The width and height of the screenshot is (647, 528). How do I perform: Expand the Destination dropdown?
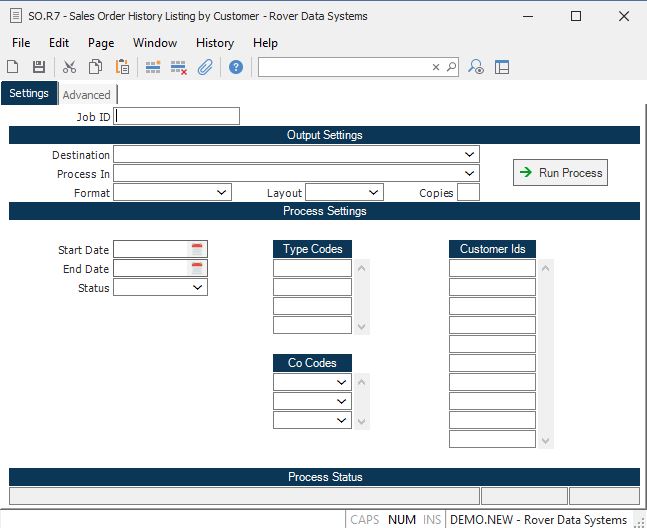(470, 155)
